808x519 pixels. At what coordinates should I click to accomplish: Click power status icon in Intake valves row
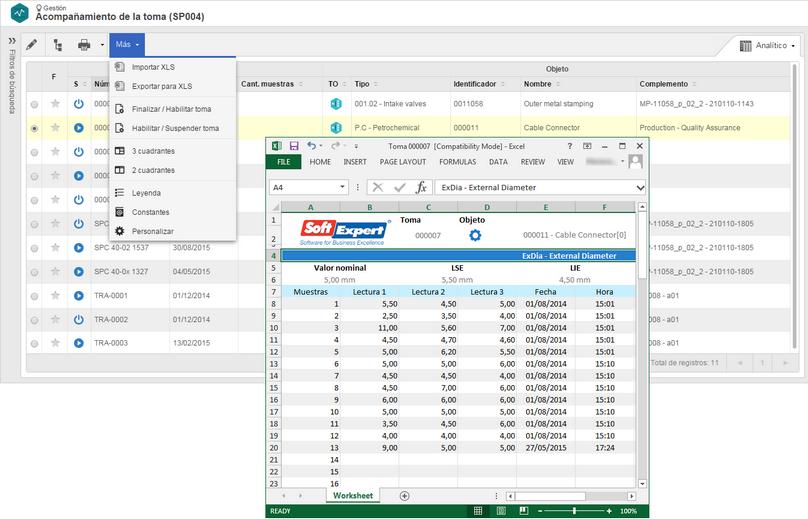click(78, 104)
